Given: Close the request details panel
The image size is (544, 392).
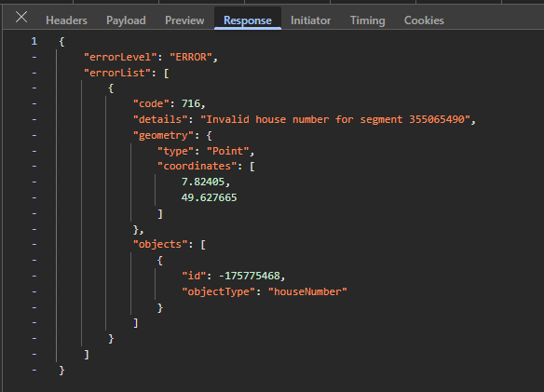Looking at the screenshot, I should point(21,17).
